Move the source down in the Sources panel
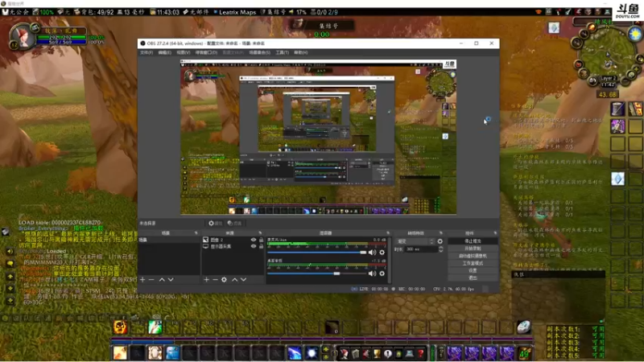The image size is (644, 362). click(x=244, y=279)
